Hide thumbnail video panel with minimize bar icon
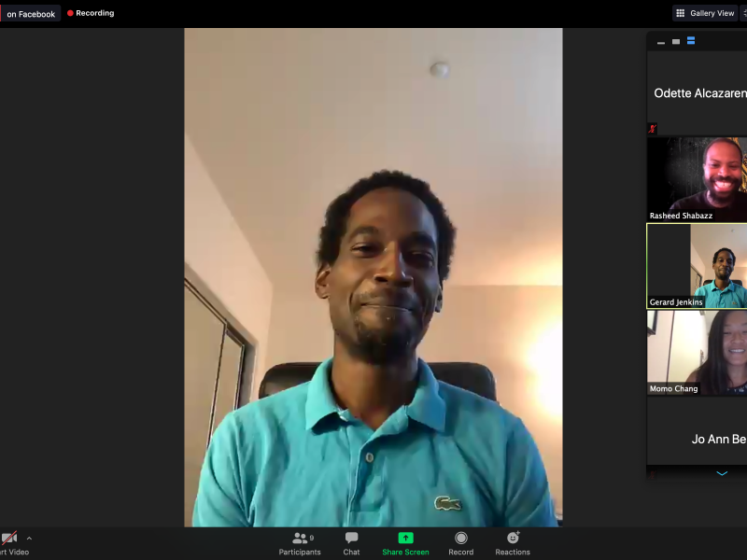Viewport: 747px width, 560px height. pyautogui.click(x=661, y=42)
